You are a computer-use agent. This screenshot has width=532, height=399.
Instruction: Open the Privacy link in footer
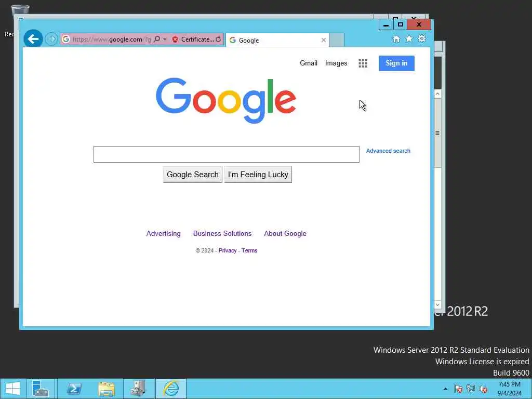coord(228,250)
